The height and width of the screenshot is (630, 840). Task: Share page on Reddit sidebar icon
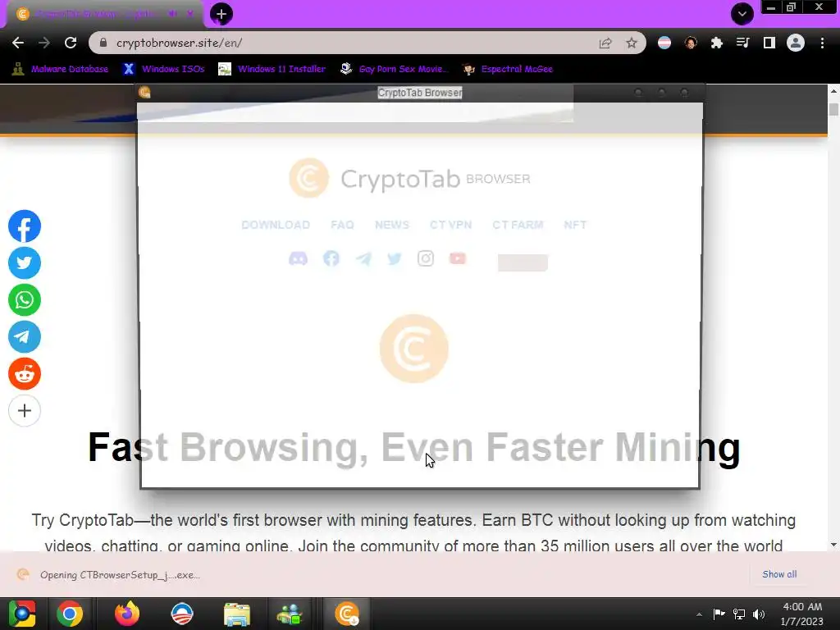(24, 374)
